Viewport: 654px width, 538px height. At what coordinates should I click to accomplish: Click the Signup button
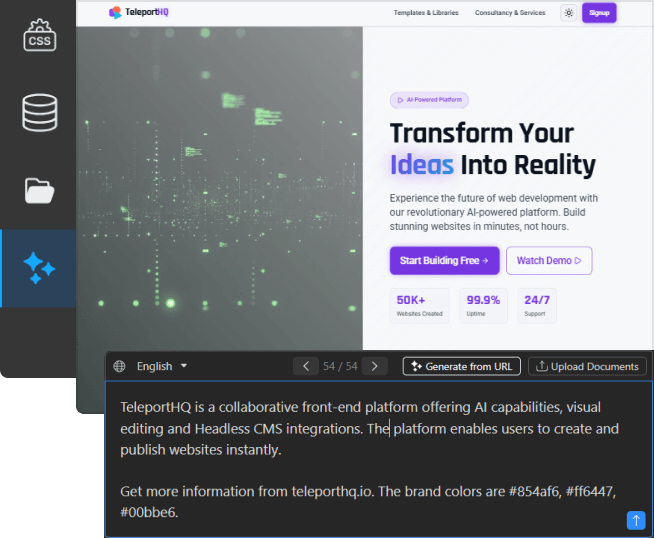coord(599,13)
